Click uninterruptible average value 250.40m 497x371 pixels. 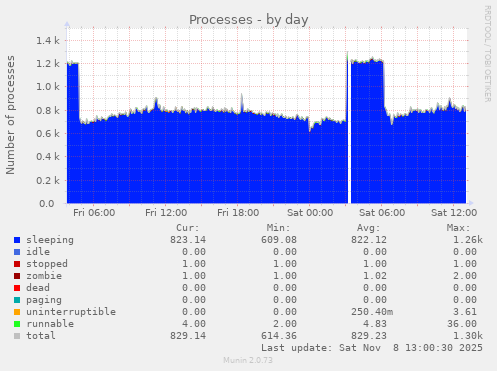point(372,312)
